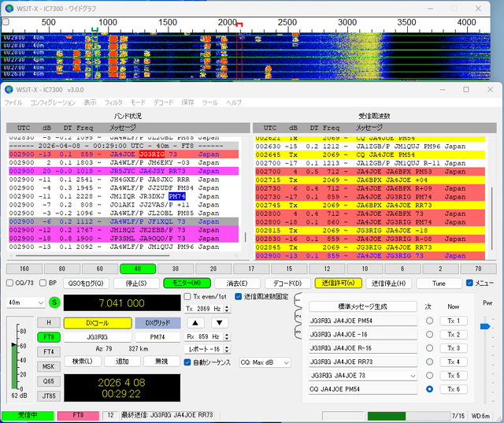Switch to the 160 band button
504x423 pixels.
click(x=24, y=269)
